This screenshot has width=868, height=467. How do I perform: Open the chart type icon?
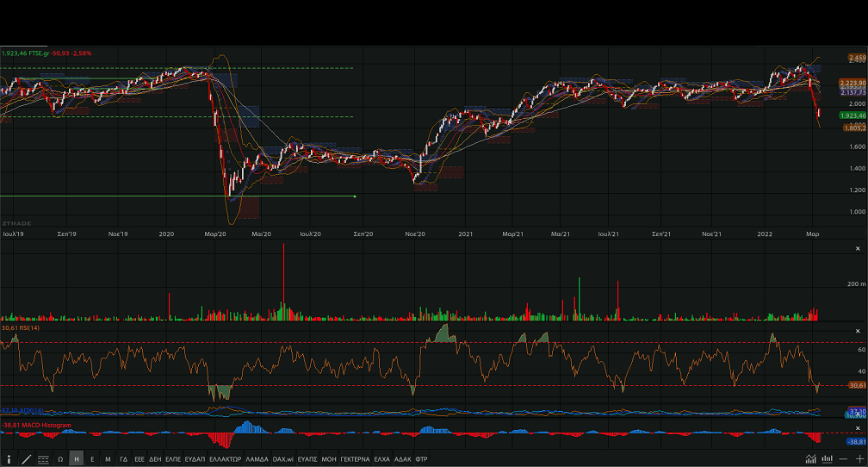coord(811,458)
